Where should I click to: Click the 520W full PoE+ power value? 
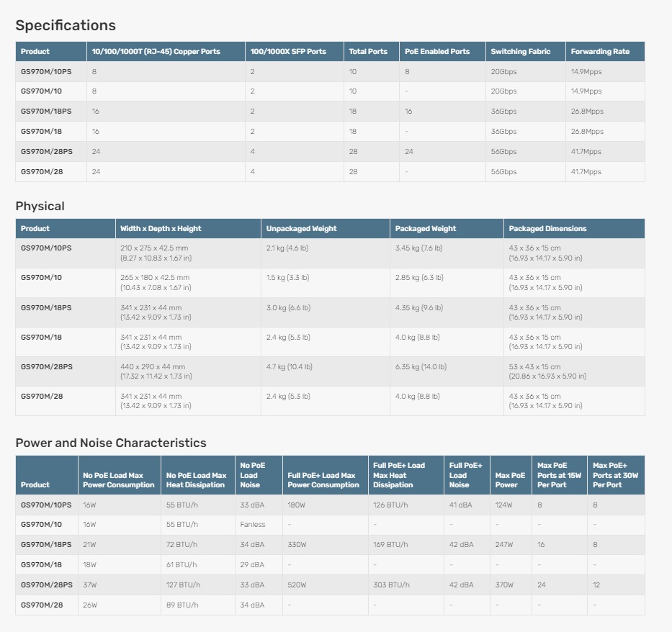click(297, 585)
